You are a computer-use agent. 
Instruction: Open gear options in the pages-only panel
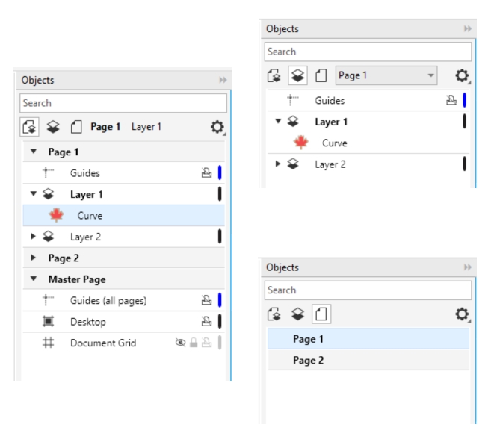click(463, 315)
